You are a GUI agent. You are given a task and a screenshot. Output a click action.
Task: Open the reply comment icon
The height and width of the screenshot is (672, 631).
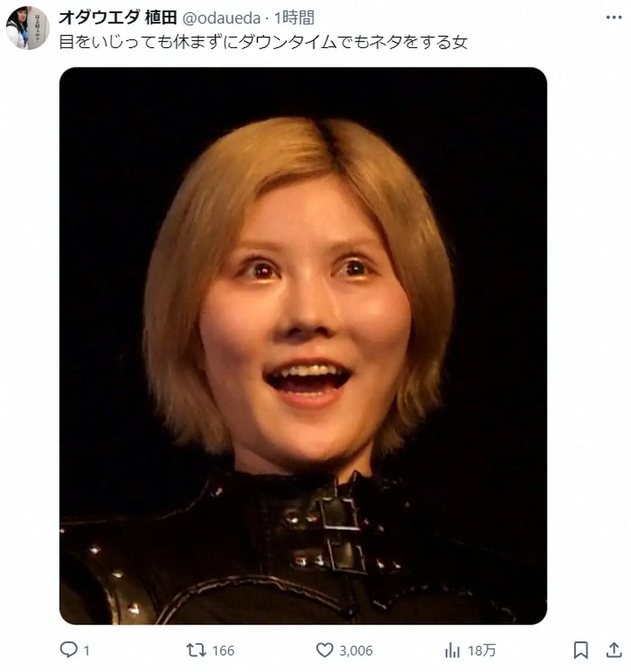click(68, 650)
